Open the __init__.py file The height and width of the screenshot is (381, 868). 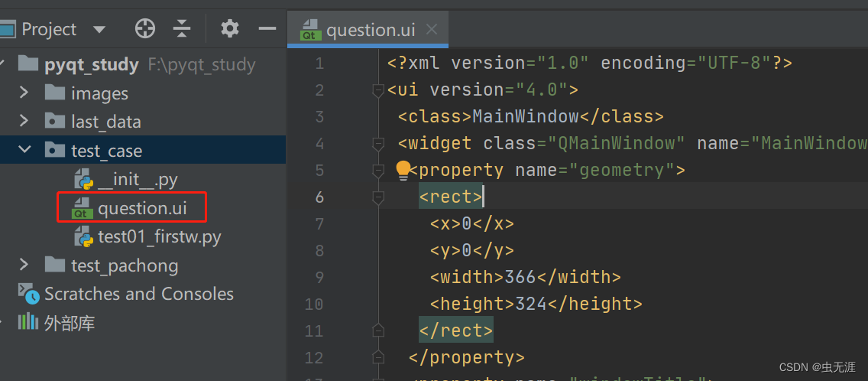[x=138, y=179]
